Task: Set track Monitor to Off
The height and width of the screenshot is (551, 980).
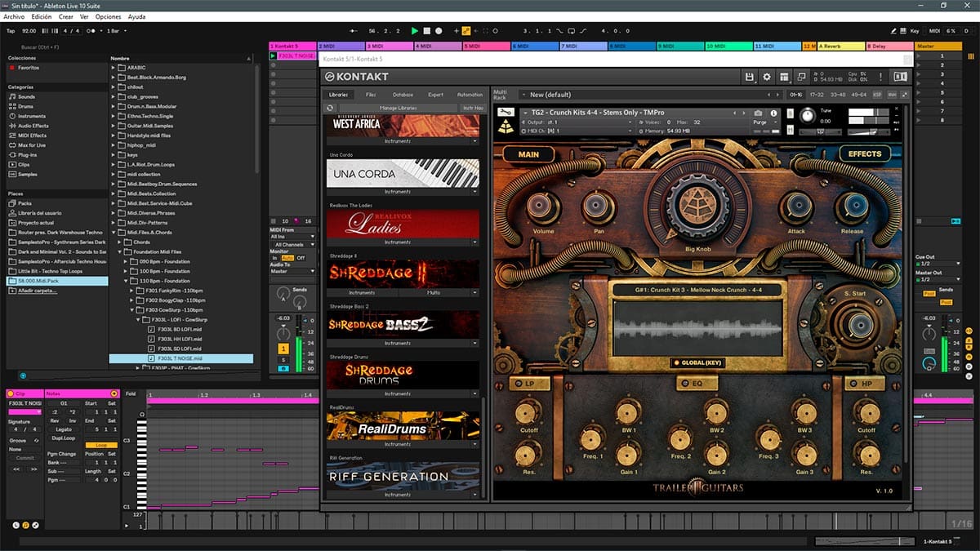Action: pyautogui.click(x=300, y=258)
